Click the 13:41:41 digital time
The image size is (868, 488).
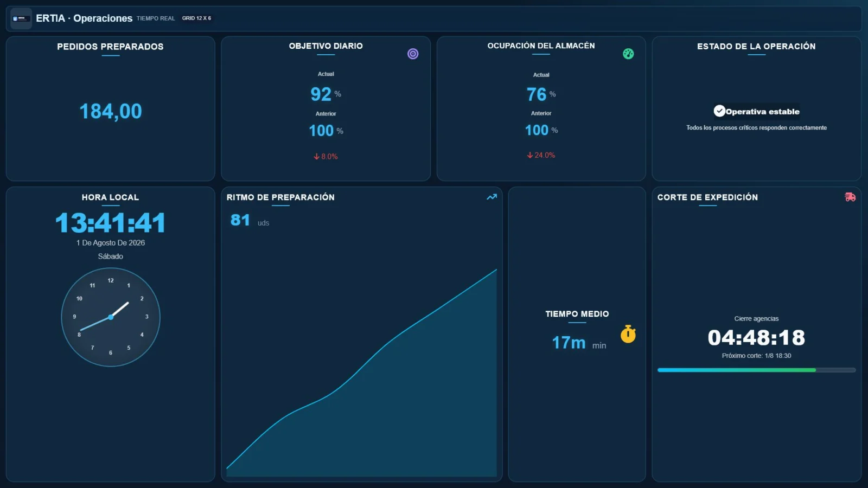point(111,223)
